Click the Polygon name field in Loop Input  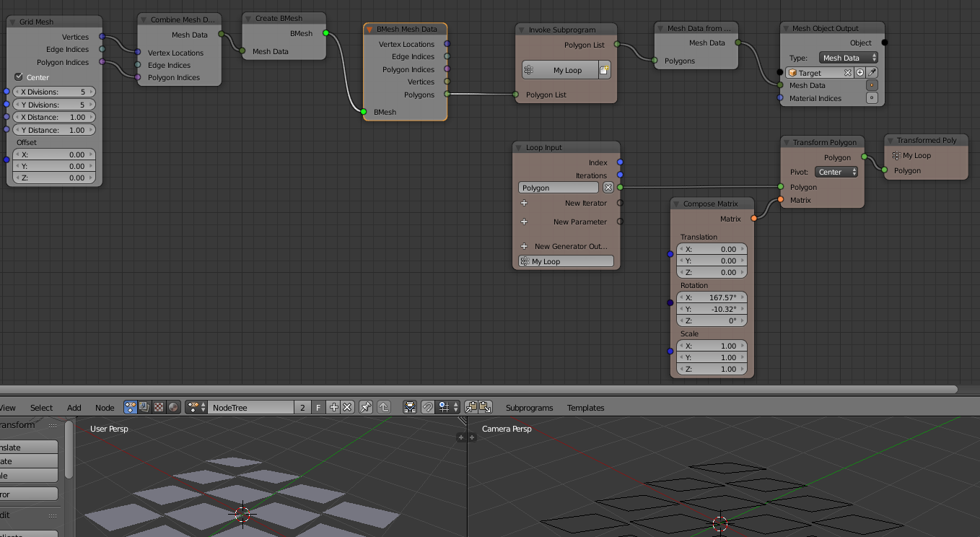click(x=560, y=188)
